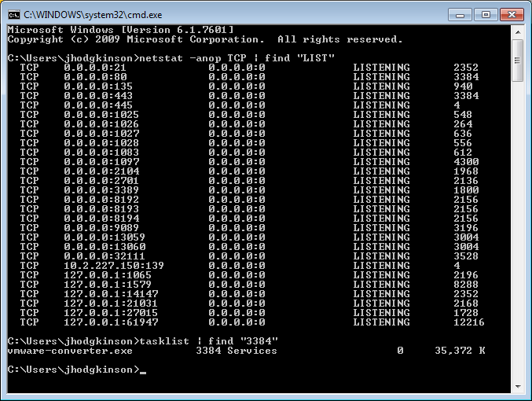Maximize the command prompt window

pyautogui.click(x=486, y=13)
